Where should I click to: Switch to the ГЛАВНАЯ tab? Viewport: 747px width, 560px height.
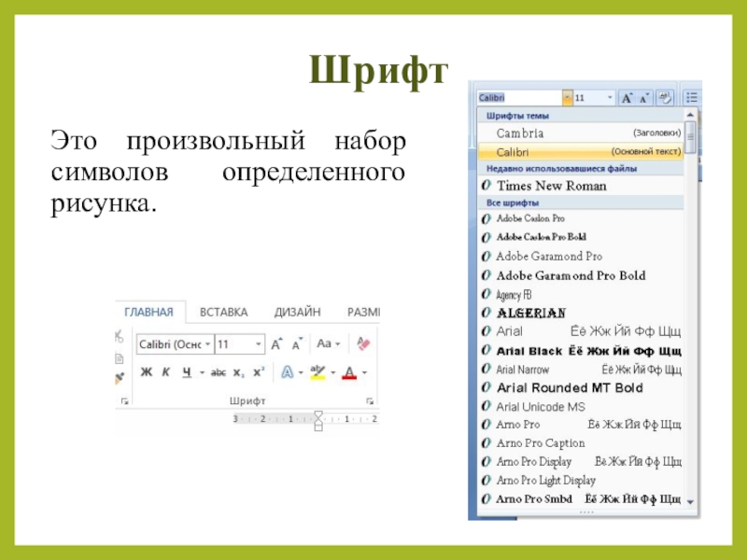(148, 312)
